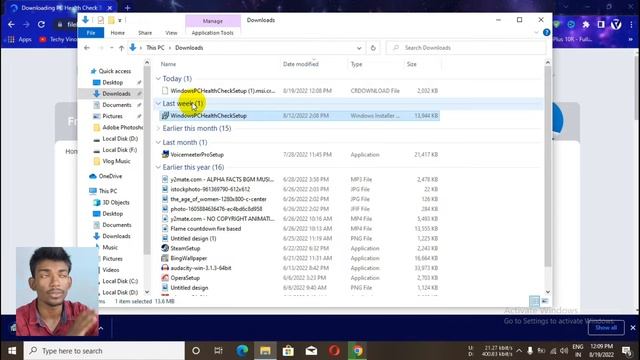Viewport: 640px width, 360px height.
Task: Go back with the Explorer back arrow
Action: click(x=87, y=48)
